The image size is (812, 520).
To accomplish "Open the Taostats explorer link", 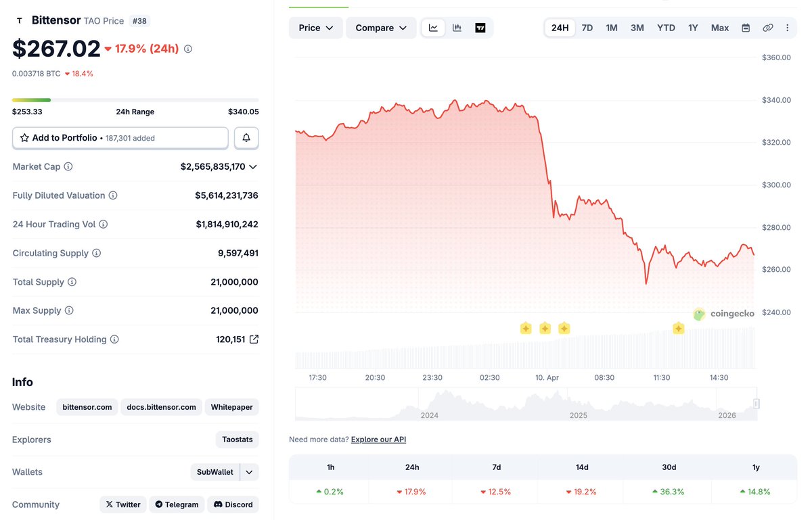I will [x=238, y=440].
